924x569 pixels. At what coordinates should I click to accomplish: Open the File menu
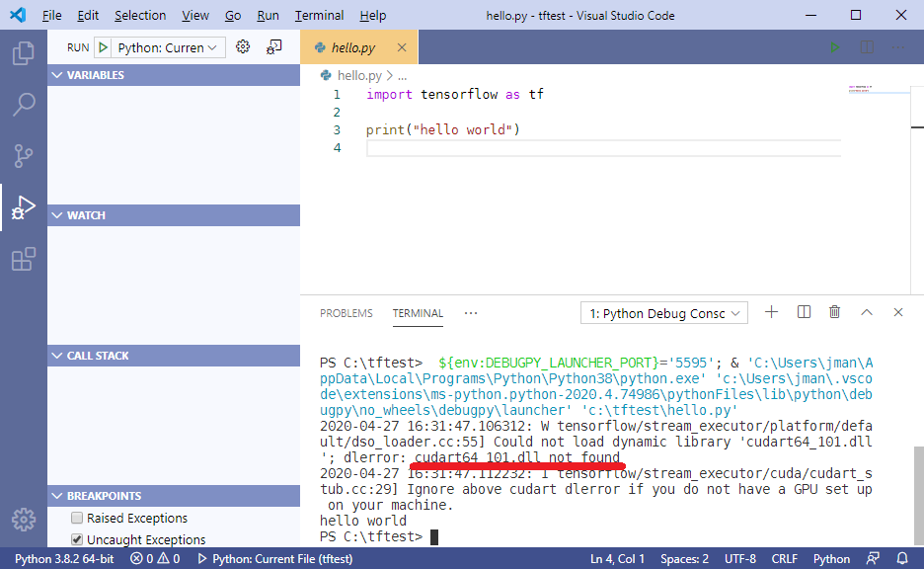(x=52, y=16)
